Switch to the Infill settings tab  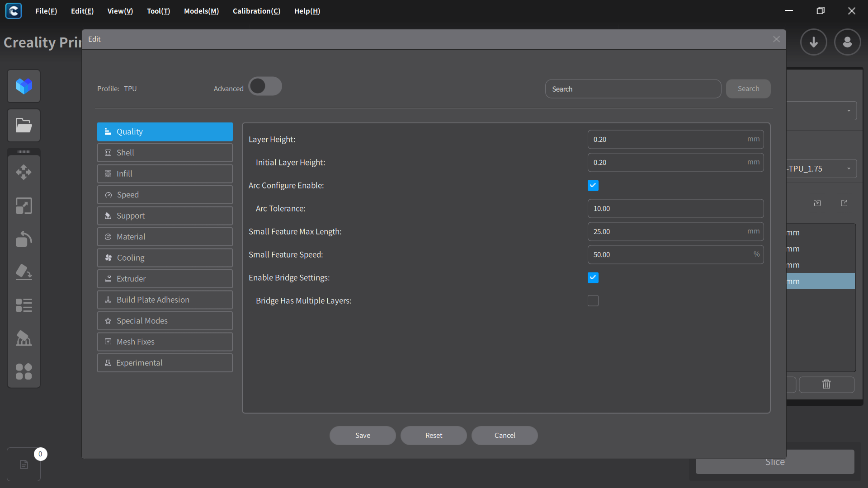(165, 174)
